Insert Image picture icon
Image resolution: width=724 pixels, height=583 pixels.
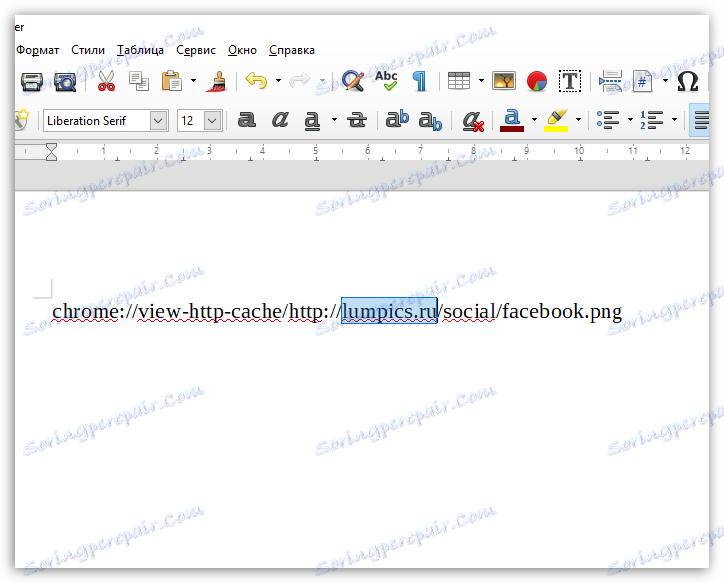point(504,81)
